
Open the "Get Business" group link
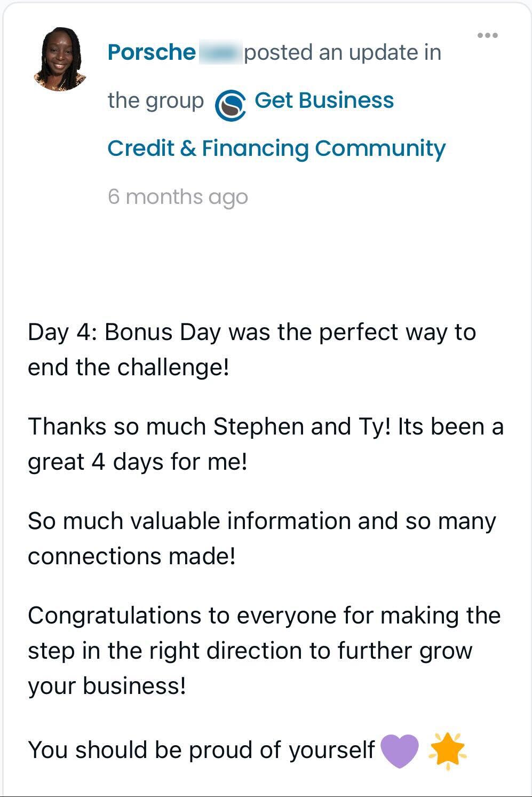tap(324, 100)
